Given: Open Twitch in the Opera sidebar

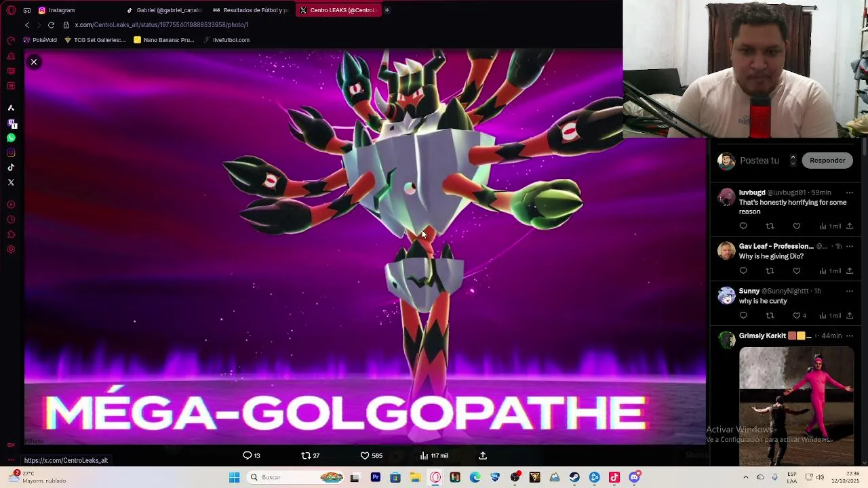Looking at the screenshot, I should click(11, 123).
